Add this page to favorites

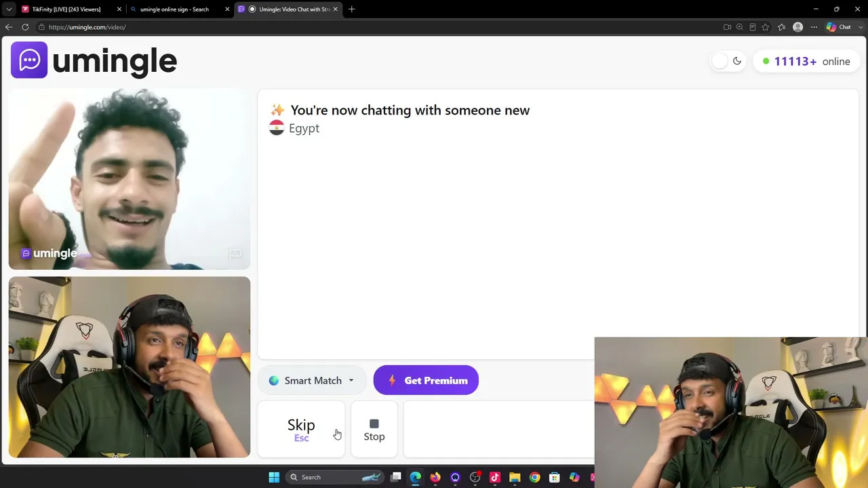point(766,27)
